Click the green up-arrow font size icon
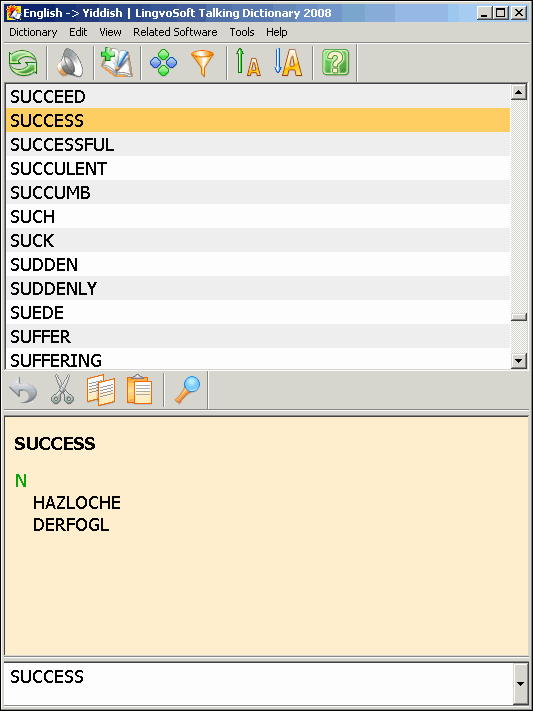 248,63
